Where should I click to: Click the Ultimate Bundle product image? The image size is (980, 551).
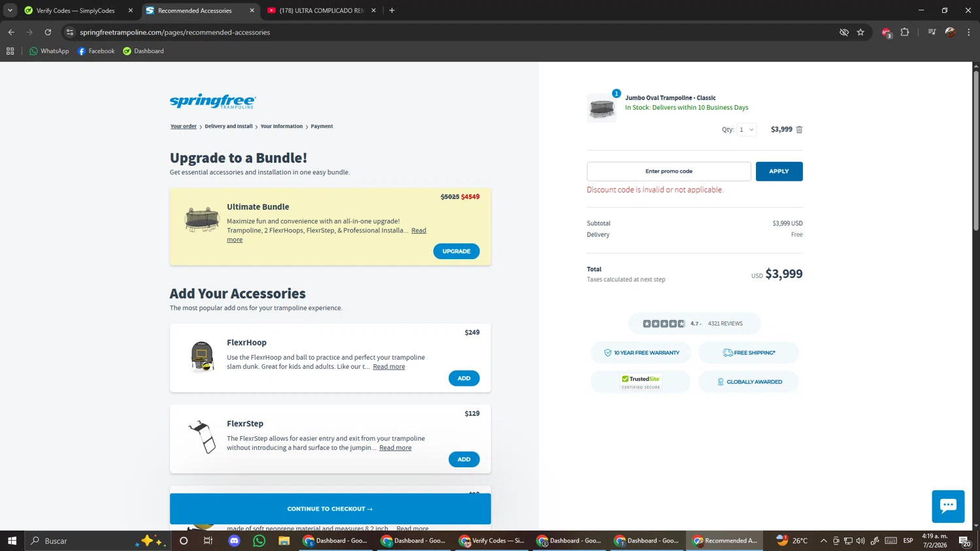(202, 220)
